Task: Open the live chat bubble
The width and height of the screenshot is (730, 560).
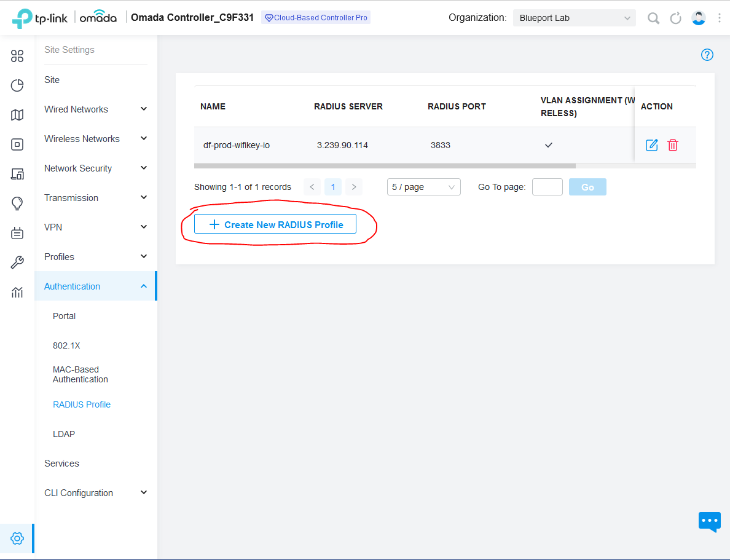Action: tap(709, 521)
